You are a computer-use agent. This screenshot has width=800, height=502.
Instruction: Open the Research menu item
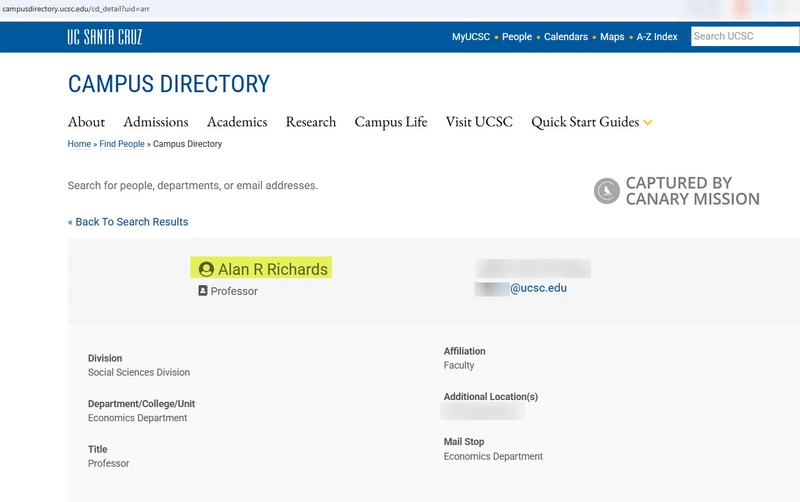click(311, 122)
